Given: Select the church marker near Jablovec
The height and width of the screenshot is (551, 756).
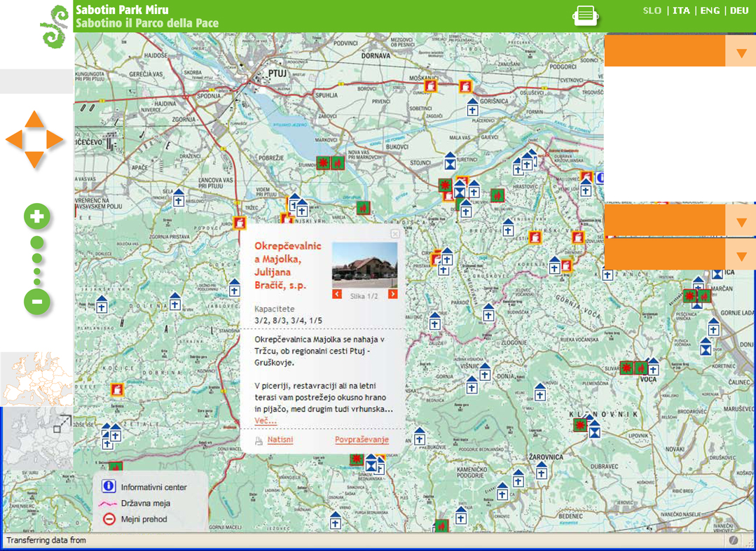Looking at the screenshot, I should [x=234, y=288].
